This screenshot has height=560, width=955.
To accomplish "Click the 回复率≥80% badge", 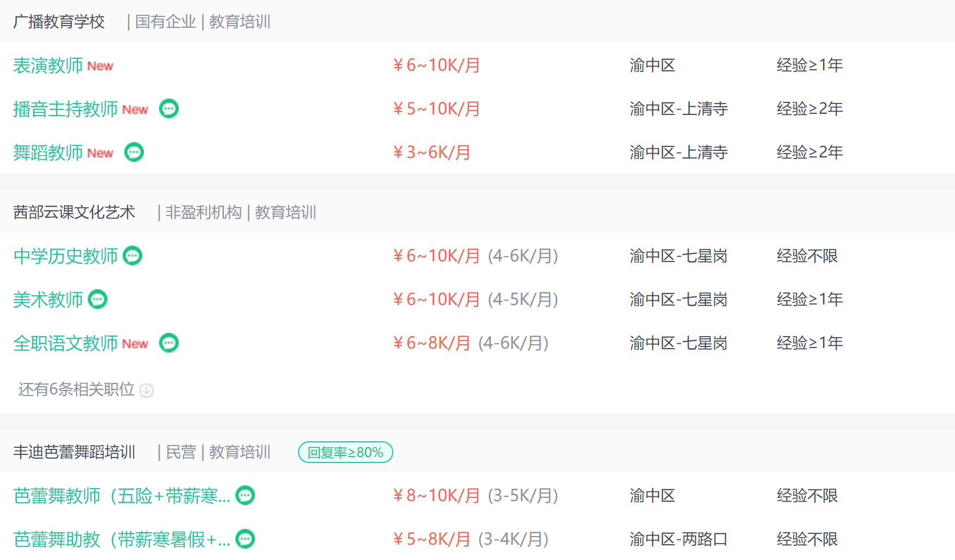I will click(345, 452).
